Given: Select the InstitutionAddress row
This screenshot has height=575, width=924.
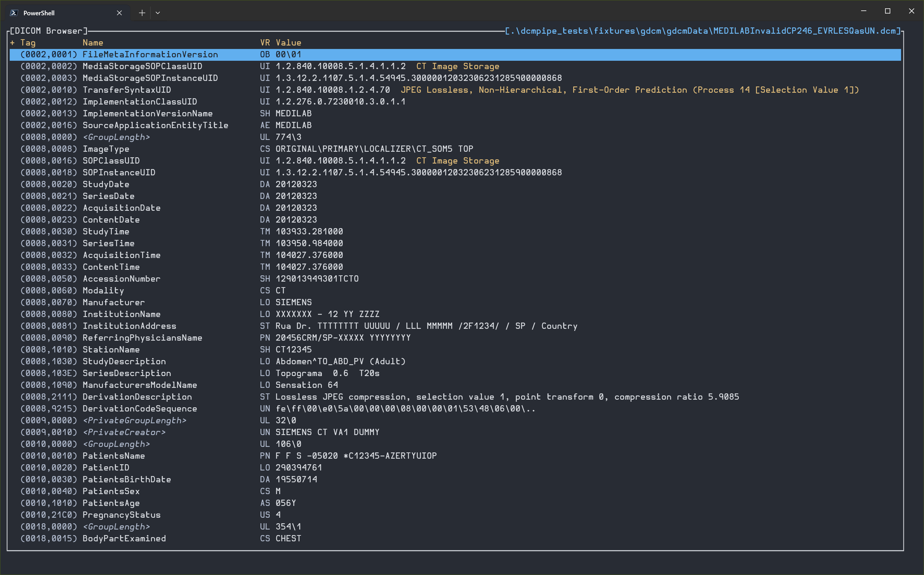Looking at the screenshot, I should coord(455,326).
